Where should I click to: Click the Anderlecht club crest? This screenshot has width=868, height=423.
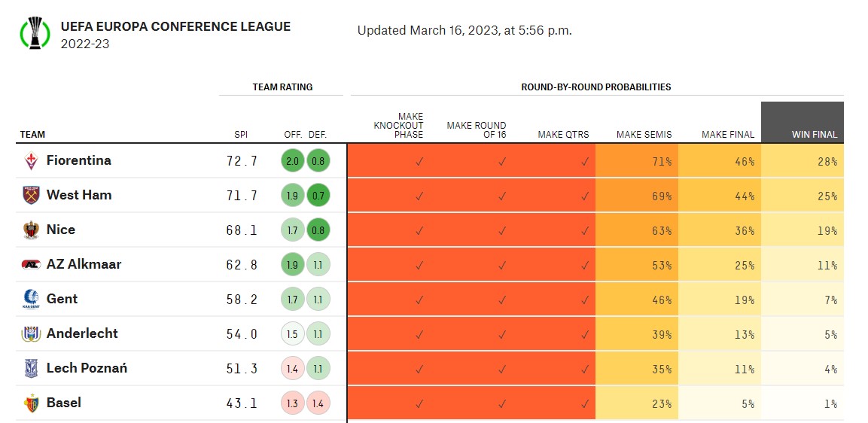31,333
